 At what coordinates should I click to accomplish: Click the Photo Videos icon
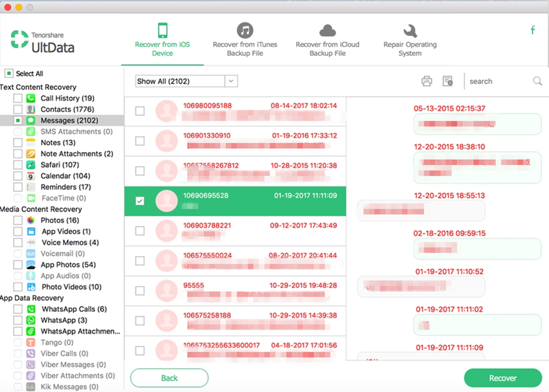[31, 287]
